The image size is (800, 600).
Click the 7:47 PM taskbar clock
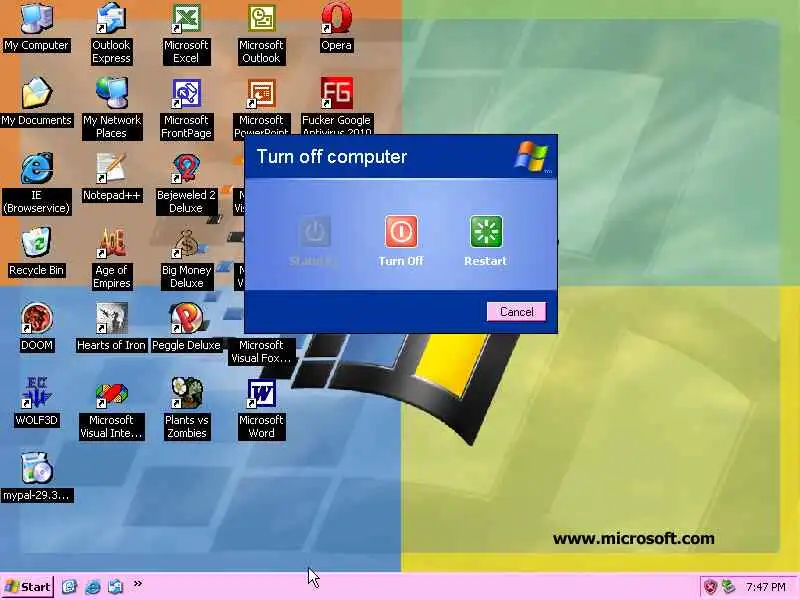coord(765,587)
